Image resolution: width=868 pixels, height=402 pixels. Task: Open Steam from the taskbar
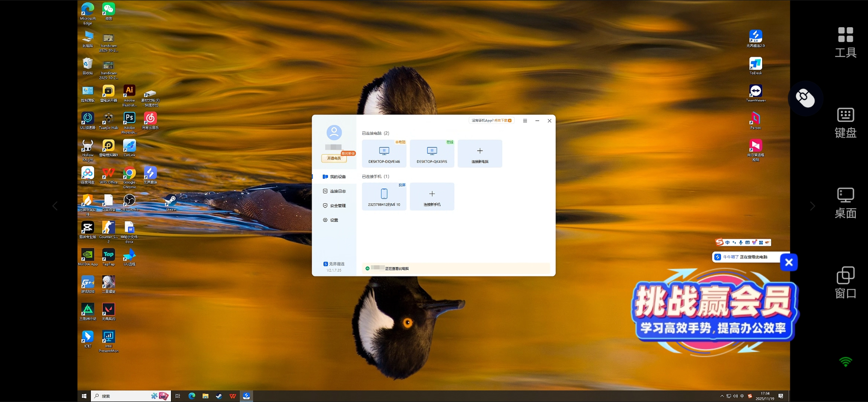coord(219,396)
